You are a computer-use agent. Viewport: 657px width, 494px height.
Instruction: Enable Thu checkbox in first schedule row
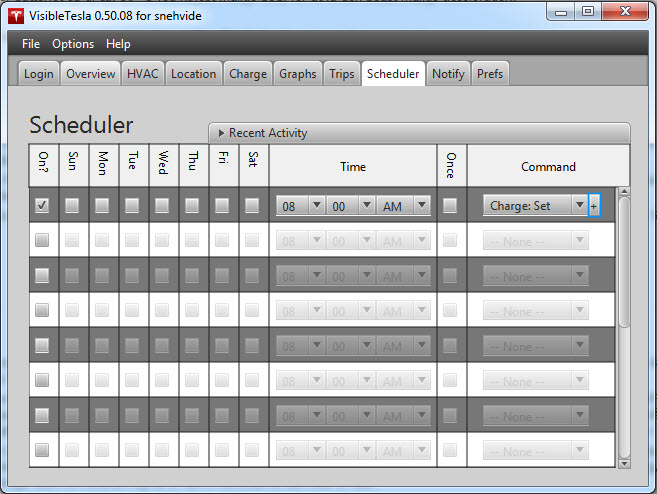pos(192,205)
